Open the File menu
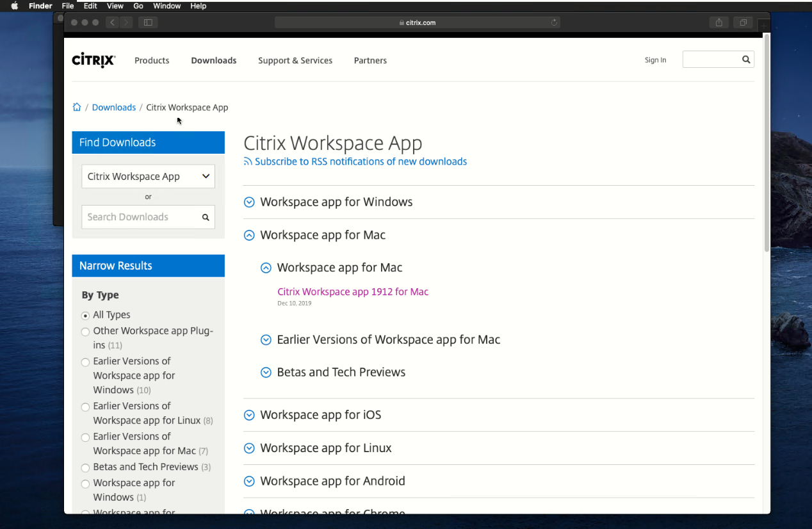The height and width of the screenshot is (529, 812). point(68,6)
